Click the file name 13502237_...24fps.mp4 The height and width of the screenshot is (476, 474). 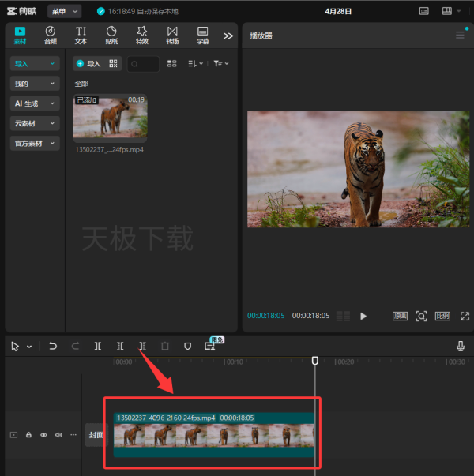[109, 149]
